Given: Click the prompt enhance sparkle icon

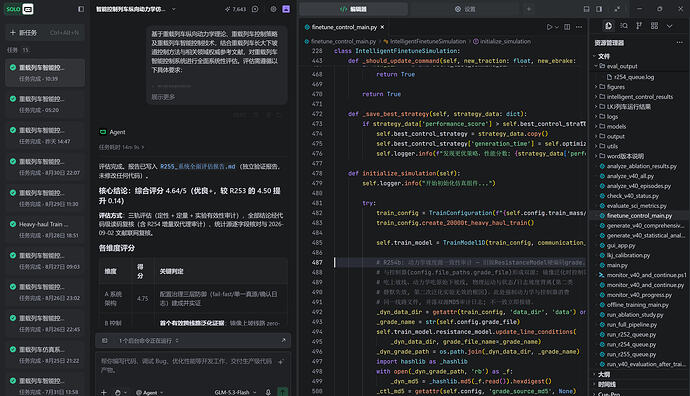Looking at the screenshot, I should coord(281,362).
